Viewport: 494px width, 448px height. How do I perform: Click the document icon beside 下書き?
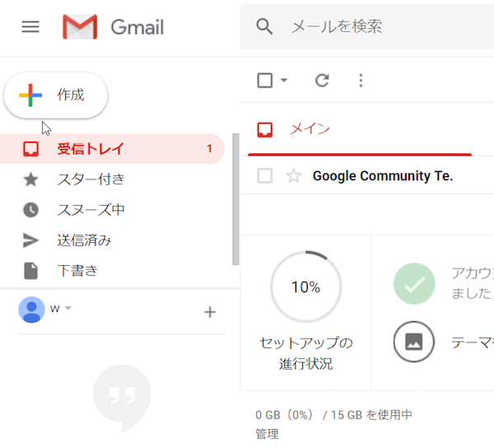[31, 271]
